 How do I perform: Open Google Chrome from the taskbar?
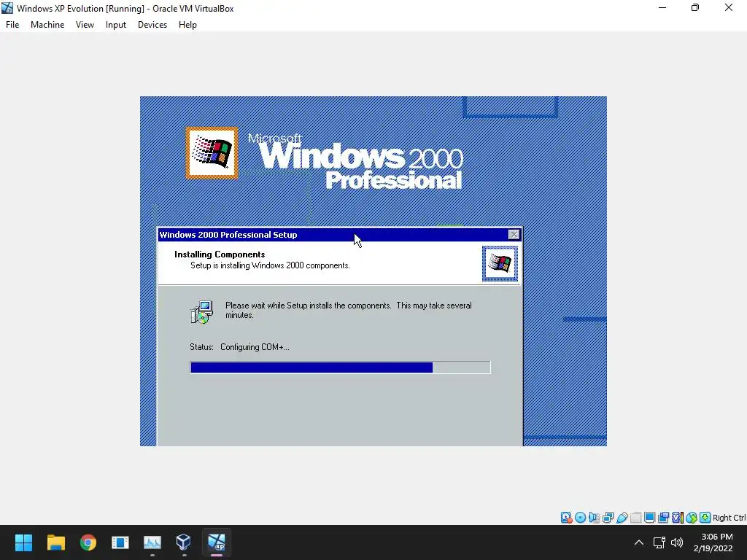[x=88, y=542]
